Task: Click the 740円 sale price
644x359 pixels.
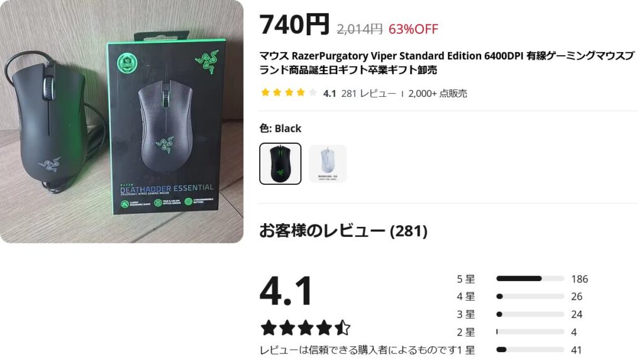Action: point(294,25)
